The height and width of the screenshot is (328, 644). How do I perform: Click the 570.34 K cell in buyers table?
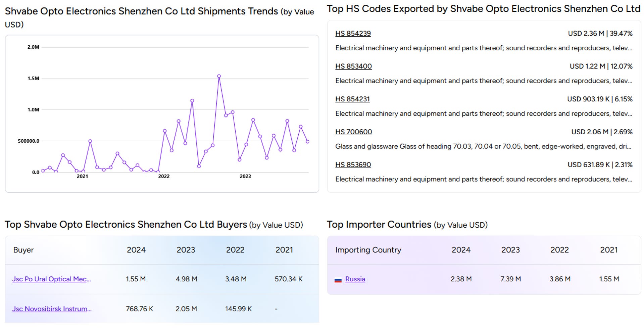(x=289, y=279)
